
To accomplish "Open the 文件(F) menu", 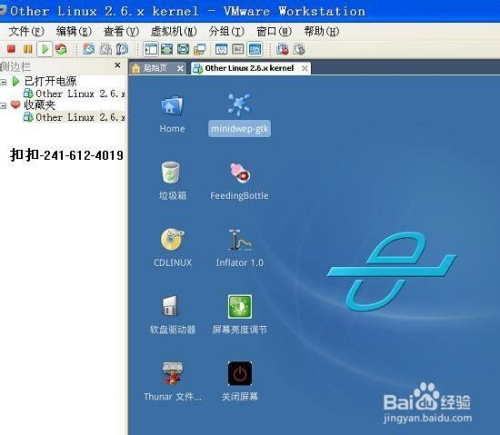I will (26, 32).
